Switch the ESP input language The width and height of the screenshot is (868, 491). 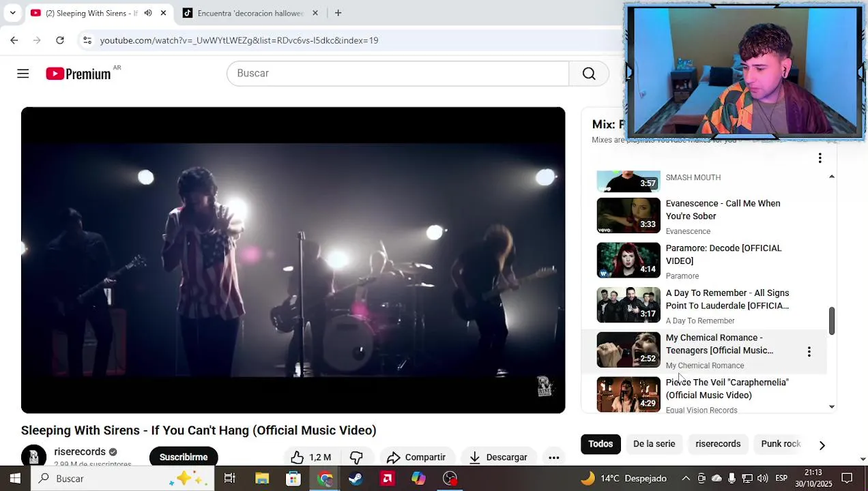[781, 479]
